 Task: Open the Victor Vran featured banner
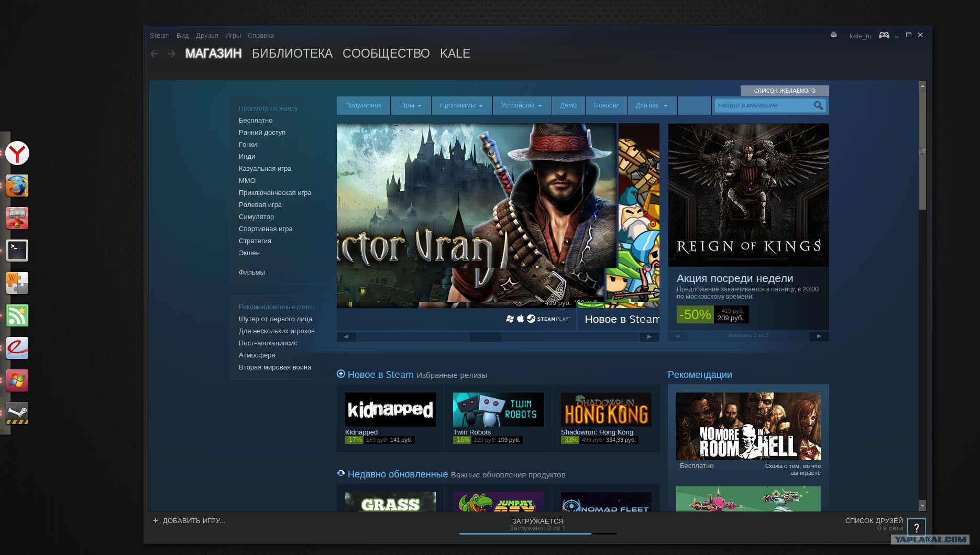click(x=476, y=215)
